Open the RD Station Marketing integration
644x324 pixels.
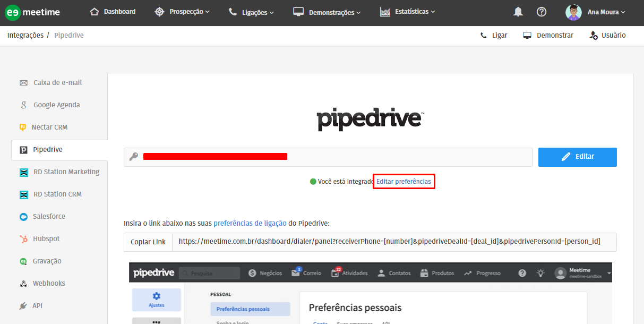59,172
